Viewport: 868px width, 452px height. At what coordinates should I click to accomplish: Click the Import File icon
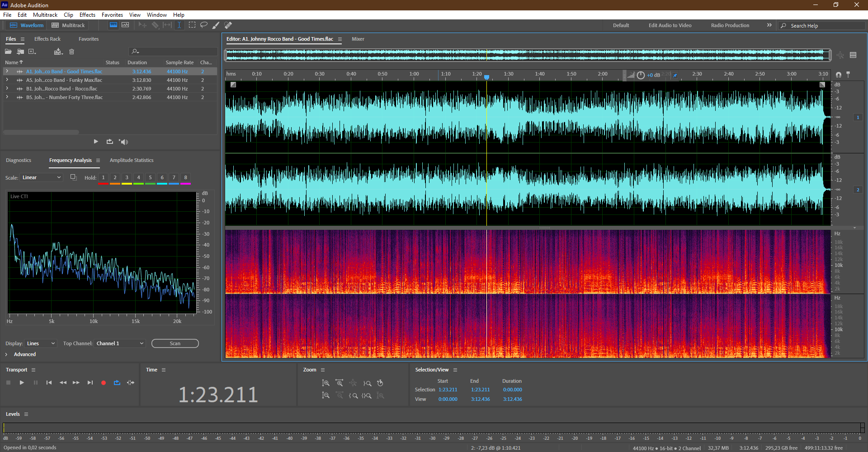(20, 52)
